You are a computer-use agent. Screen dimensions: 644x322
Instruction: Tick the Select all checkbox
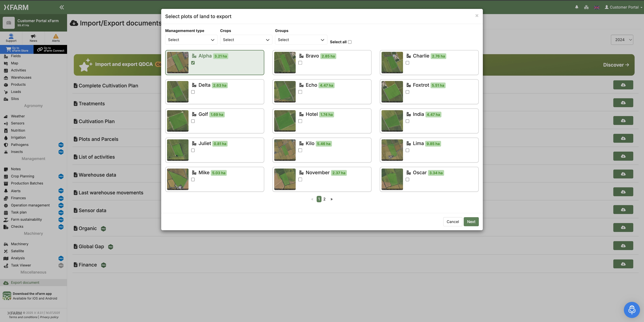pyautogui.click(x=350, y=42)
